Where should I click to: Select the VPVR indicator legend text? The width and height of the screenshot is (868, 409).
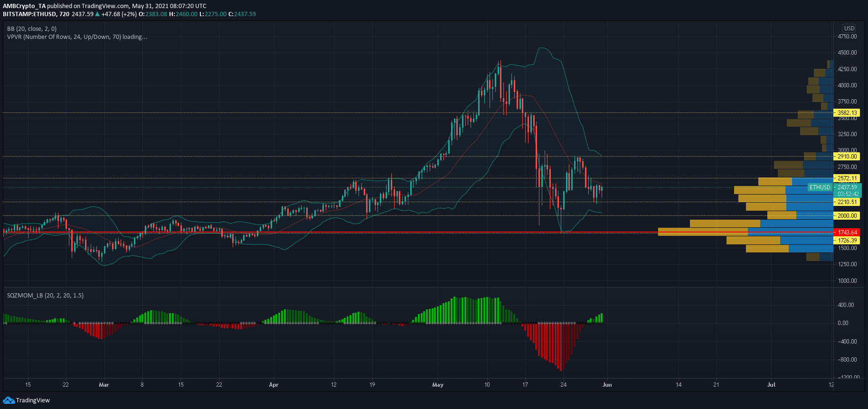[x=77, y=37]
